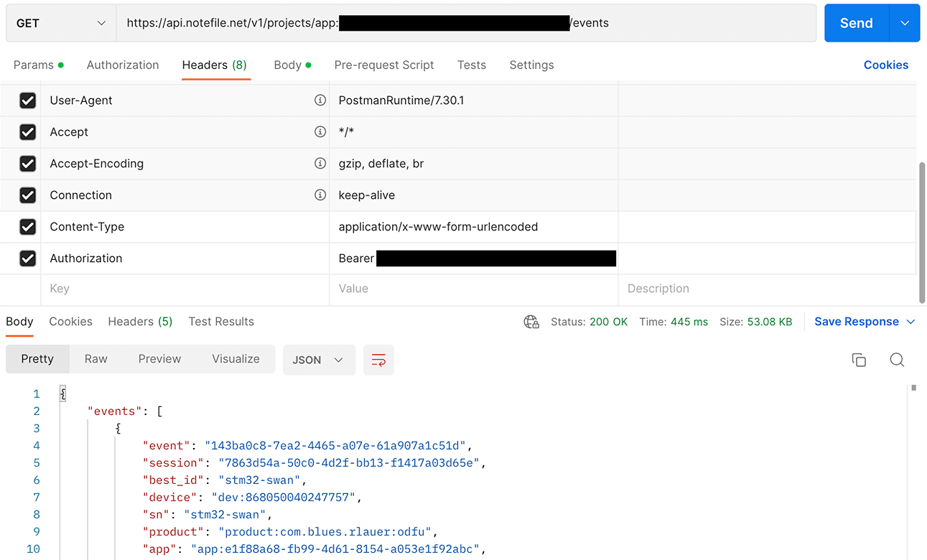The width and height of the screenshot is (927, 560).
Task: Click the "best_id" JSON line
Action: tap(225, 480)
